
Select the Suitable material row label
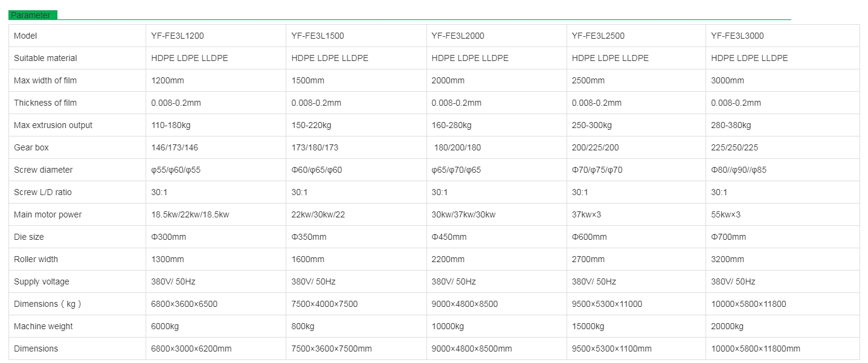click(45, 58)
